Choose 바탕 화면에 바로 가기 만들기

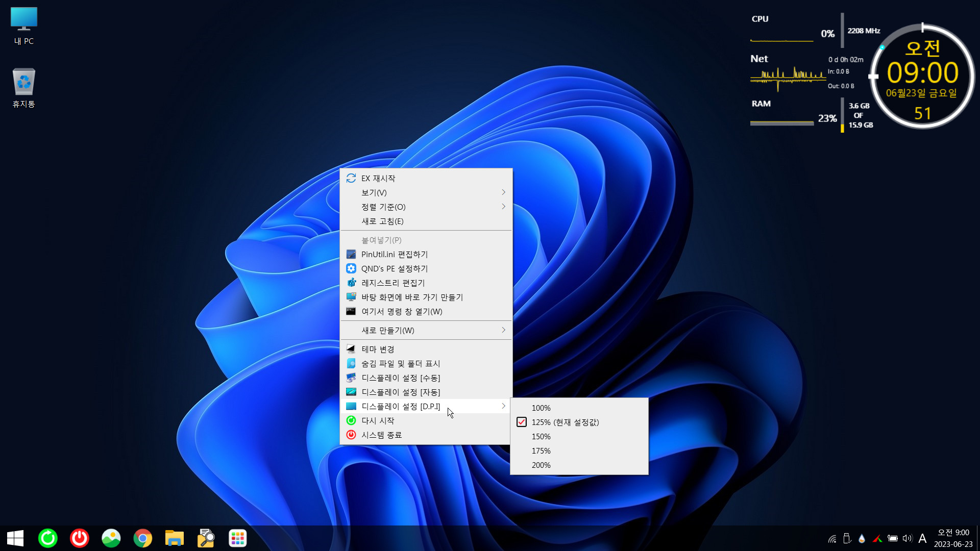coord(426,297)
